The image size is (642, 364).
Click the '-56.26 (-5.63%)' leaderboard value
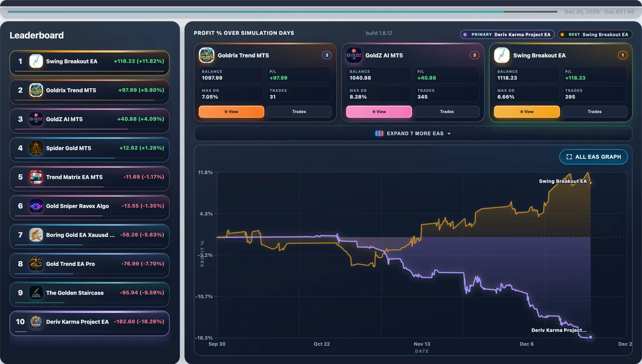click(142, 235)
